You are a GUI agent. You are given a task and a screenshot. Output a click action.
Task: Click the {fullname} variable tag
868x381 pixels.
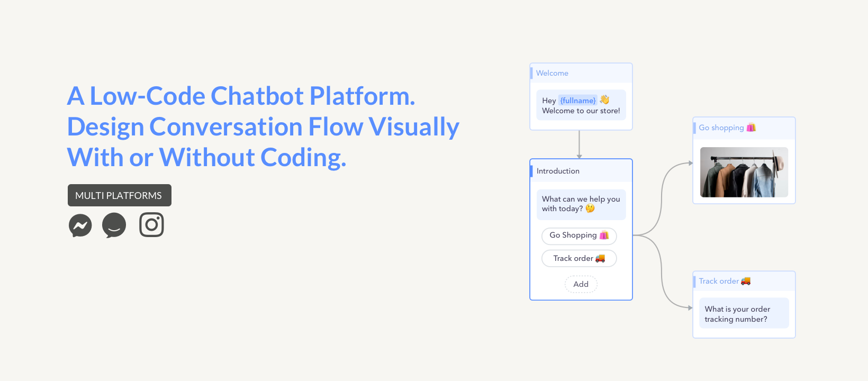578,101
